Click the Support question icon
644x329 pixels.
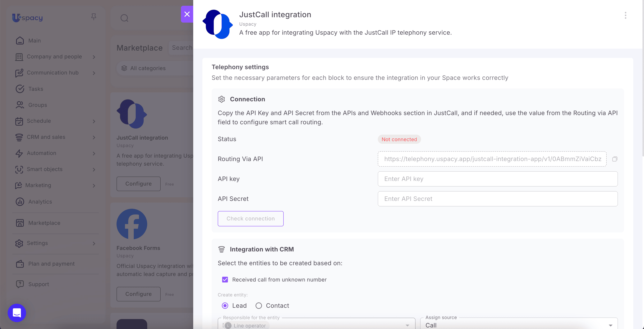[x=20, y=284]
